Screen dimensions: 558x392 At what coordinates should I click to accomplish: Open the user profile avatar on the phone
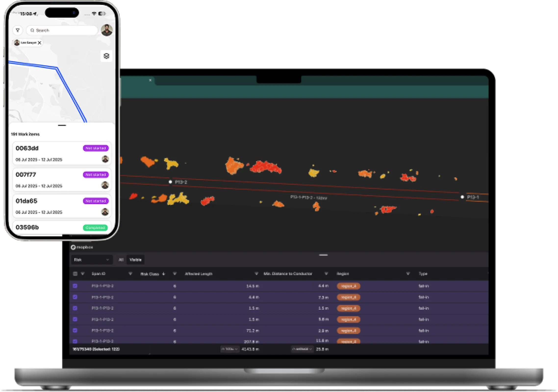click(x=107, y=30)
